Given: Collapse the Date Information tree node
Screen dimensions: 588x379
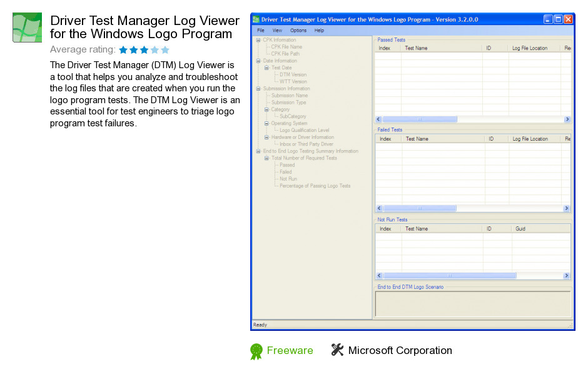Looking at the screenshot, I should click(x=258, y=61).
